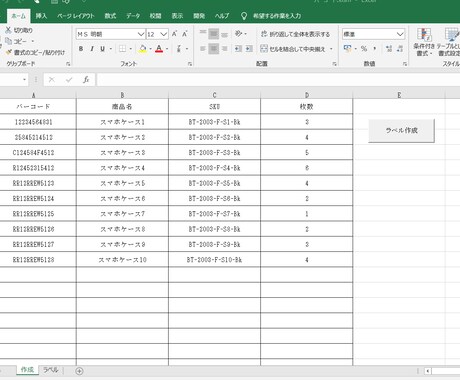Toggle align text left

click(x=203, y=49)
